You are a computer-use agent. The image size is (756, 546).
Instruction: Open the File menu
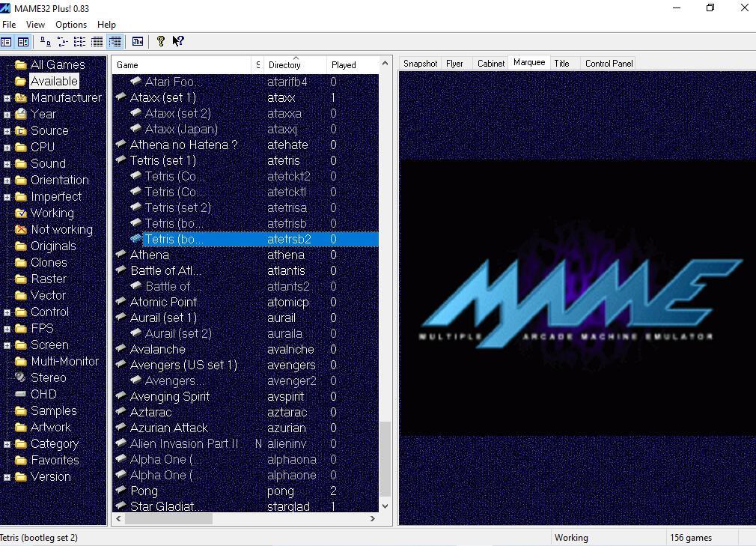tap(9, 25)
